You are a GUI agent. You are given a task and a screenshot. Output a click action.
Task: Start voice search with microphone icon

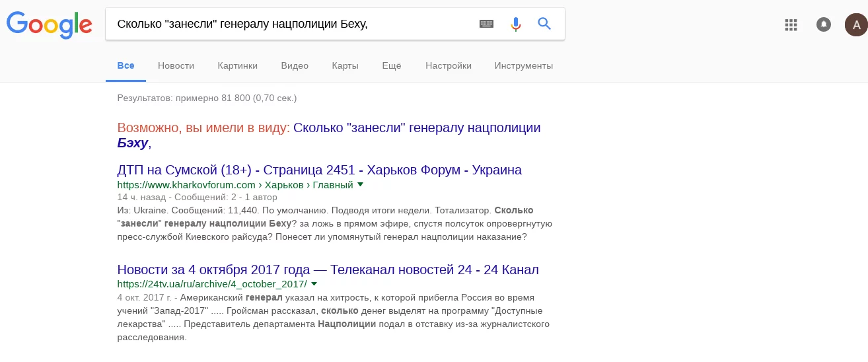[x=516, y=24]
